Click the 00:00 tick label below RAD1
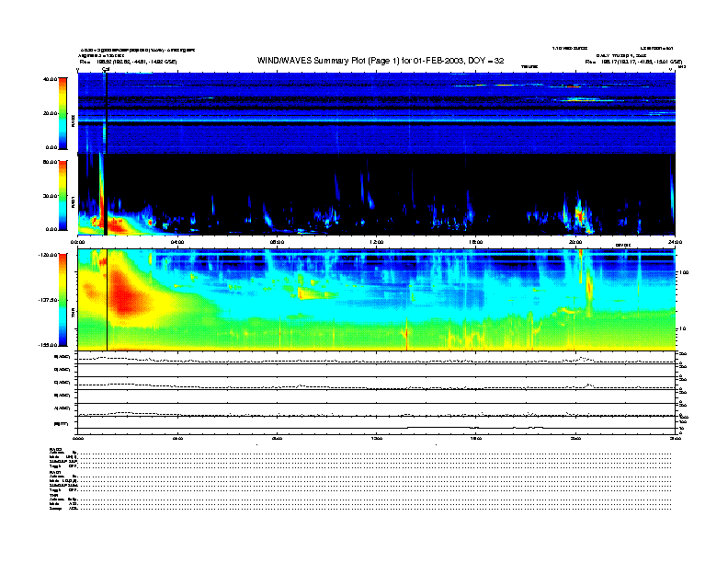728x563 pixels. click(x=77, y=242)
